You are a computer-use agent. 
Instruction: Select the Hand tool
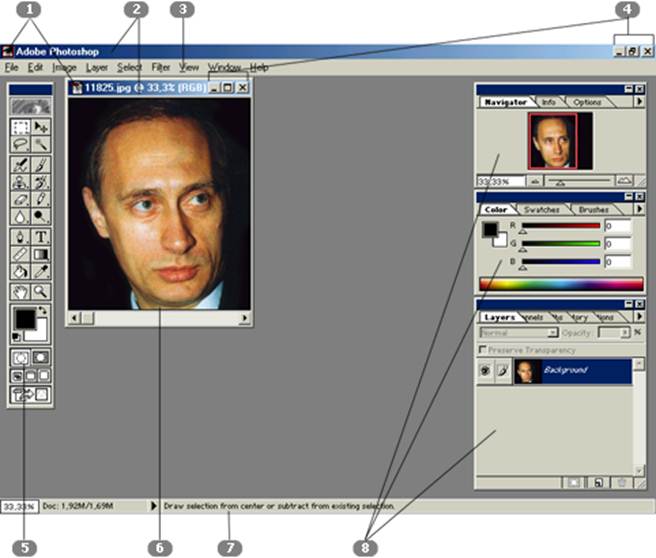click(x=21, y=291)
